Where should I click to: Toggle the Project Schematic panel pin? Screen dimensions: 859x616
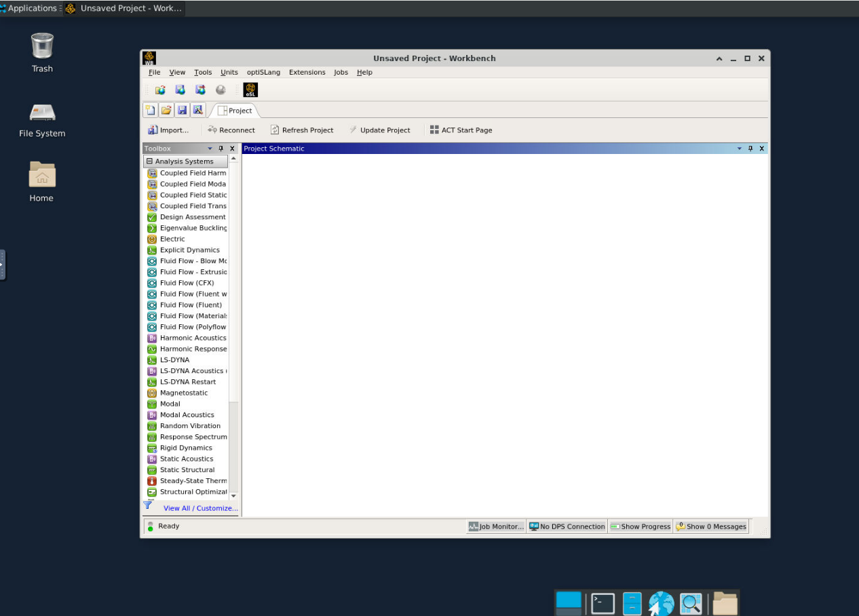point(750,149)
